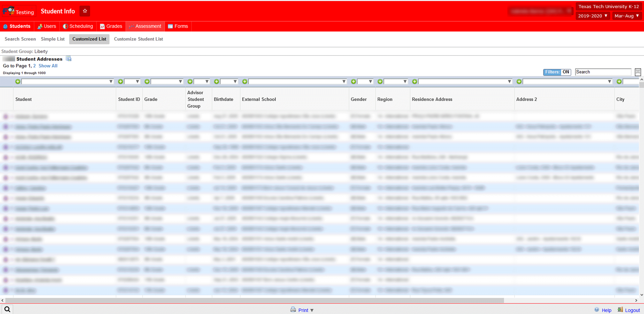This screenshot has width=644, height=314.
Task: Click the Show All link
Action: coord(48,66)
